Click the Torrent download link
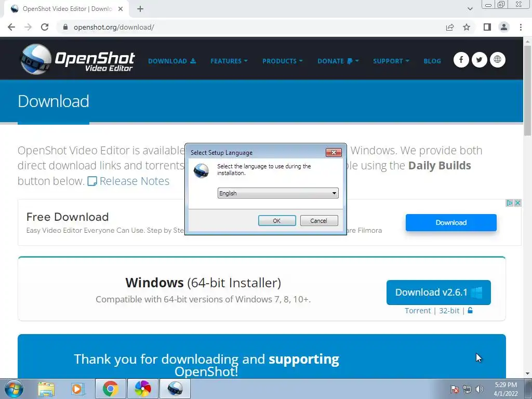Viewport: 532px width, 399px height. tap(418, 311)
